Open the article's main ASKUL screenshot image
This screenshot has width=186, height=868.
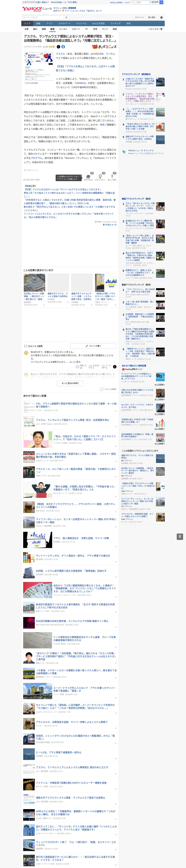pos(39,66)
